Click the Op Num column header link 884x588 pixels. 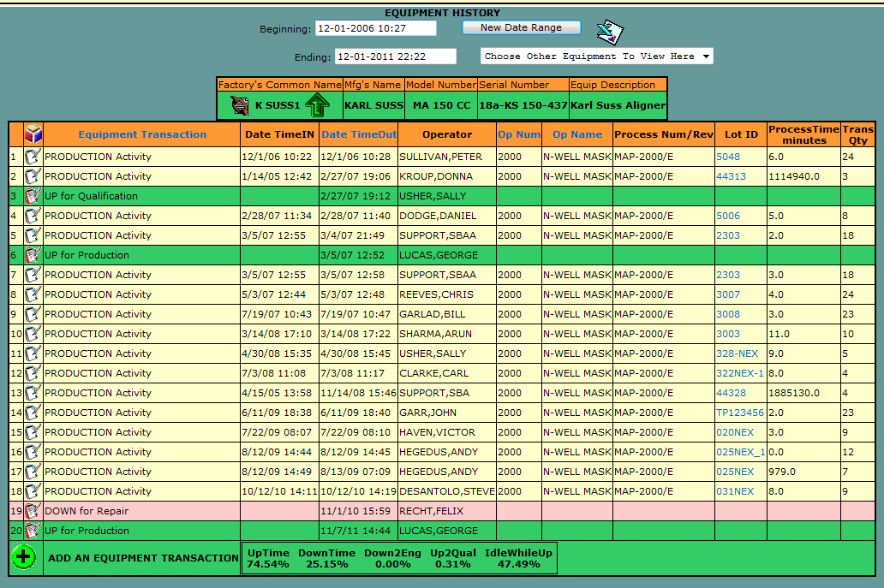[518, 134]
